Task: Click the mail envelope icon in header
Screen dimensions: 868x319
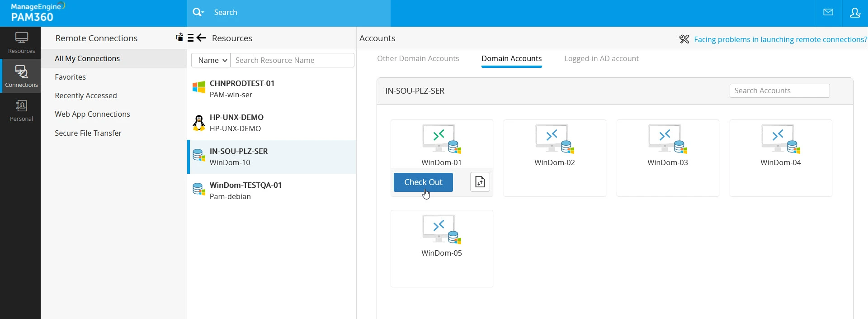Action: point(828,13)
